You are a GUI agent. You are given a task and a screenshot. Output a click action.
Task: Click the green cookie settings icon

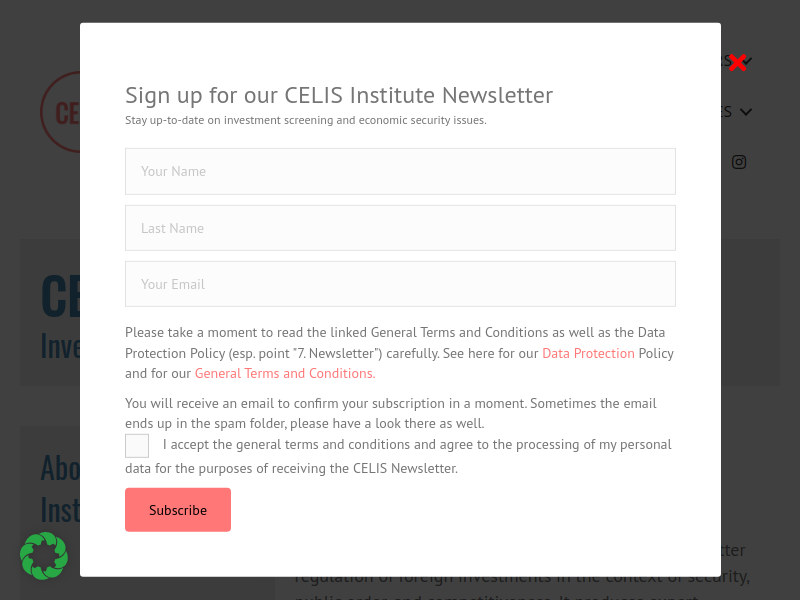(x=44, y=556)
